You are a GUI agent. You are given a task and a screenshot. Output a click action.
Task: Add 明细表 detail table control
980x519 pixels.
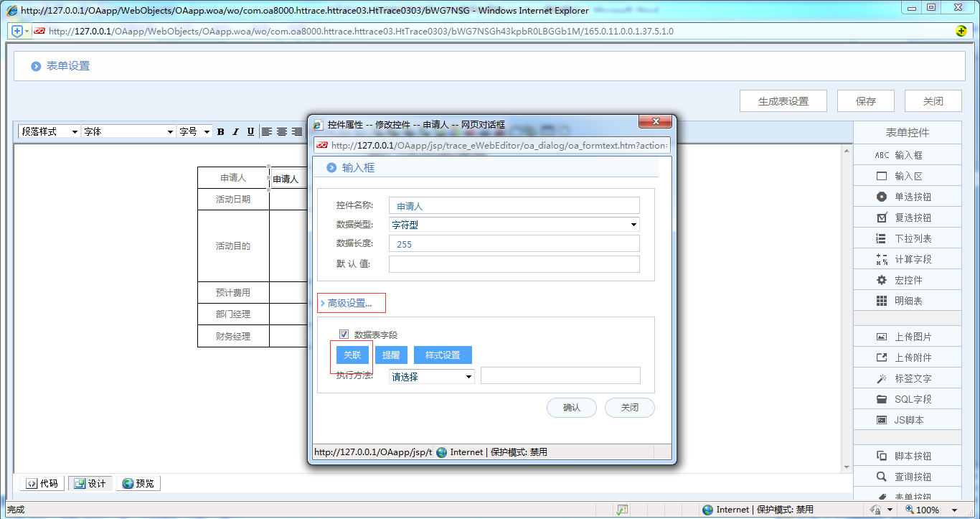point(908,301)
